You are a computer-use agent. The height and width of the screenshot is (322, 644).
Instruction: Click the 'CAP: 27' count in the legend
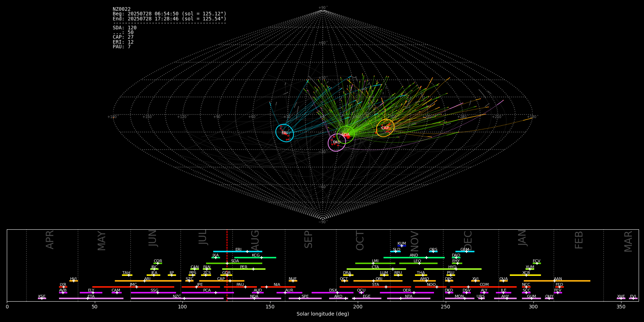pyautogui.click(x=123, y=37)
